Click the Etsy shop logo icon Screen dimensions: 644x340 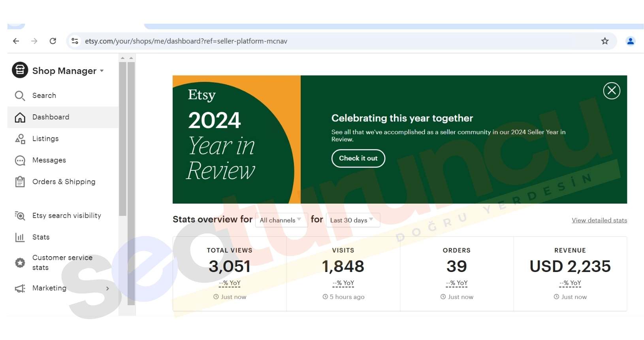click(x=20, y=70)
